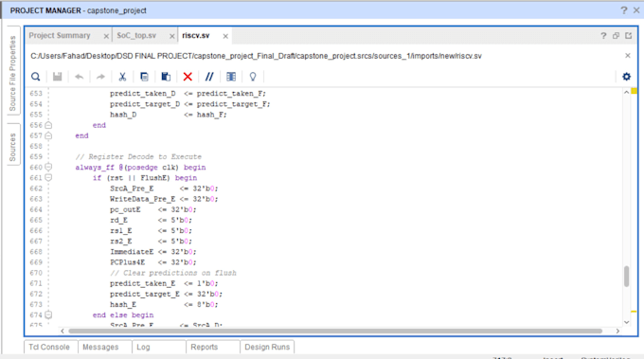644x359 pixels.
Task: Click comment 'Clear predictions on flush'
Action: 180,273
